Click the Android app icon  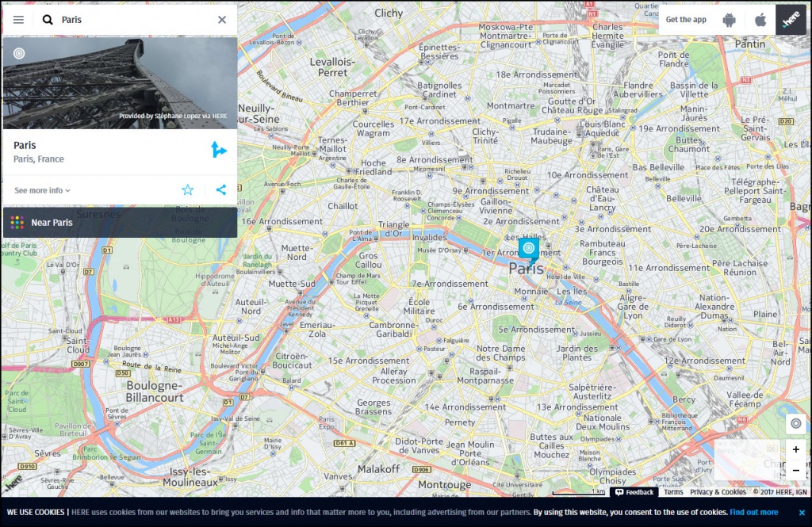click(729, 20)
